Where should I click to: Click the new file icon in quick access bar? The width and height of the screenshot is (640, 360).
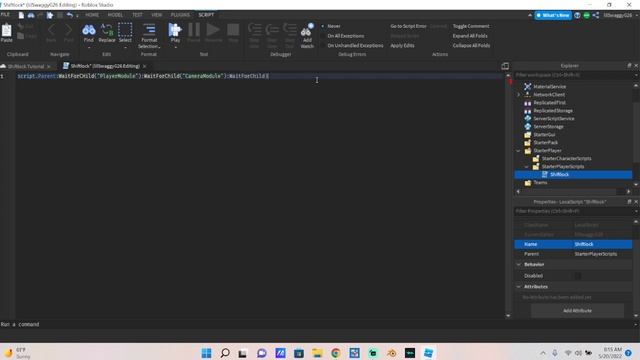click(x=21, y=15)
